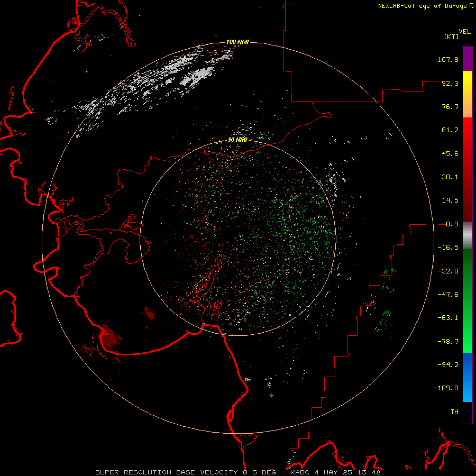Image resolution: width=476 pixels, height=476 pixels.
Task: Click the VEL legend title
Action: click(464, 31)
